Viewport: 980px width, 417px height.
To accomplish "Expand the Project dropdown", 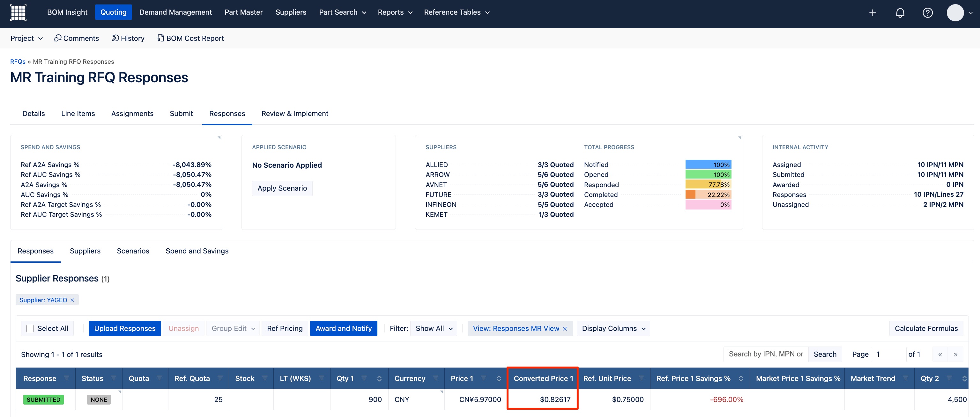I will [x=26, y=38].
